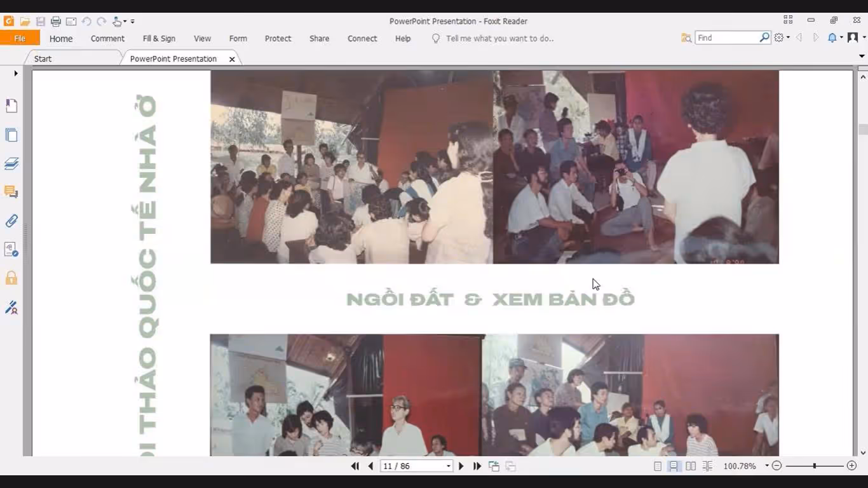
Task: Open the Bookmarks panel icon
Action: (x=11, y=105)
